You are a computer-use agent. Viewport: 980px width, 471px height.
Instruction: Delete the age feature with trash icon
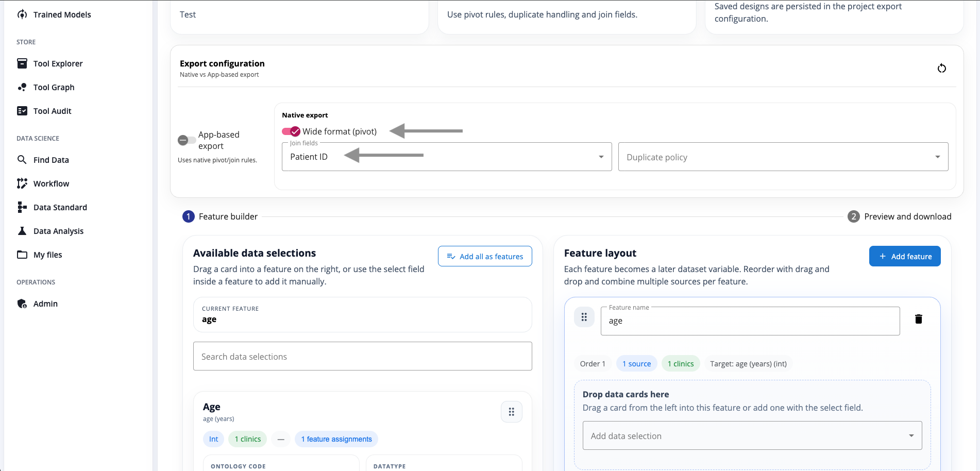[x=918, y=319]
